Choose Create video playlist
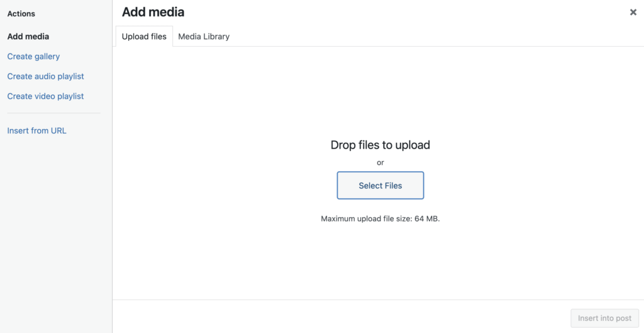The image size is (644, 333). tap(45, 96)
